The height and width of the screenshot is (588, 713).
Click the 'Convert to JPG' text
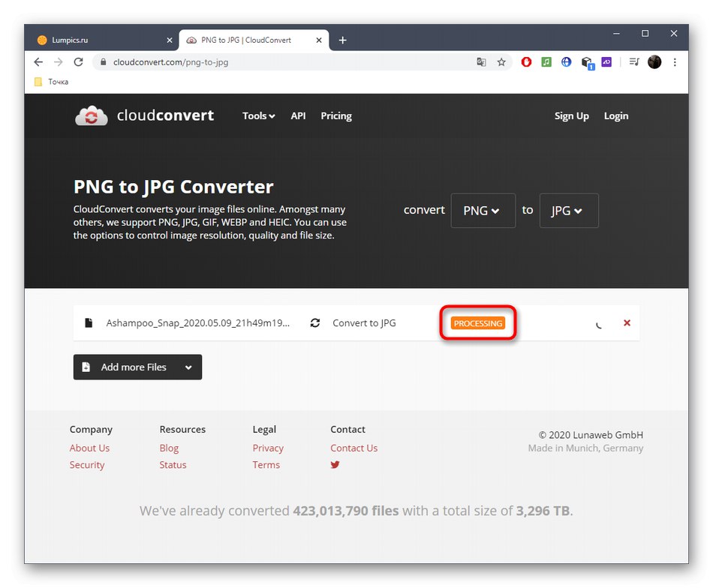(x=364, y=322)
